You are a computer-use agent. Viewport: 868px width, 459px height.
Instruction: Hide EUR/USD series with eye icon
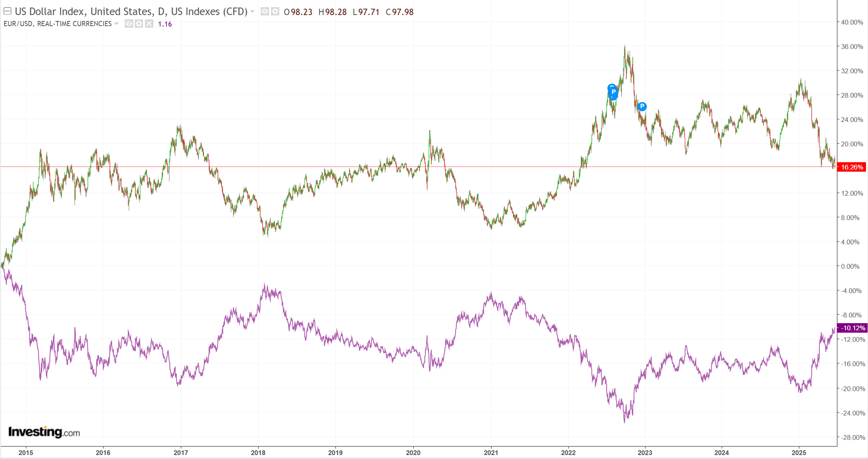(129, 24)
